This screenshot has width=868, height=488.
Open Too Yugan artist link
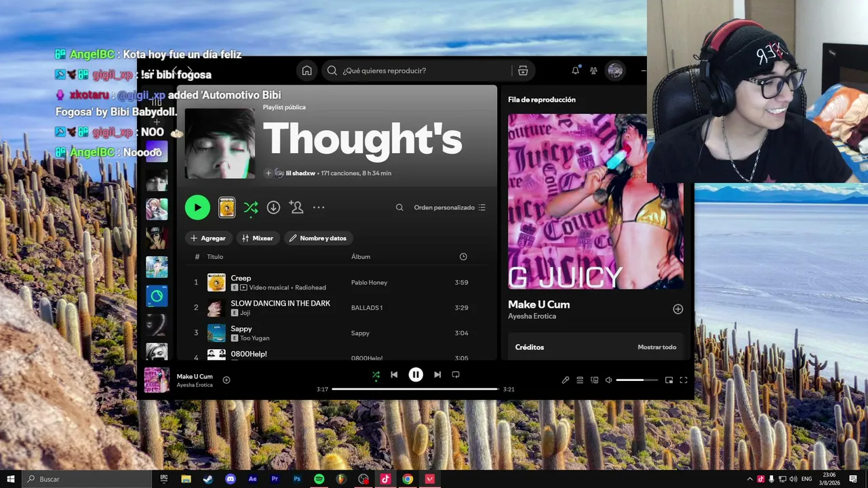click(254, 338)
